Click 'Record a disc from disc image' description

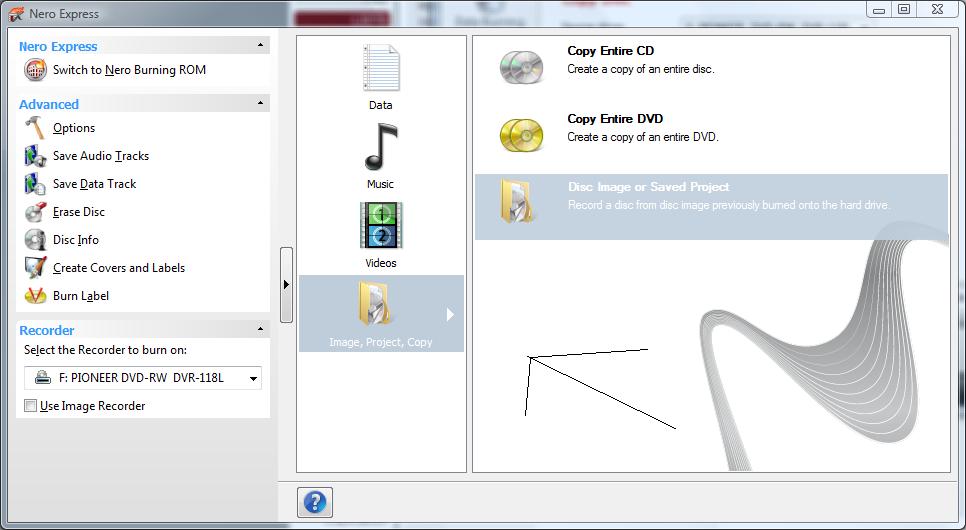[x=729, y=205]
